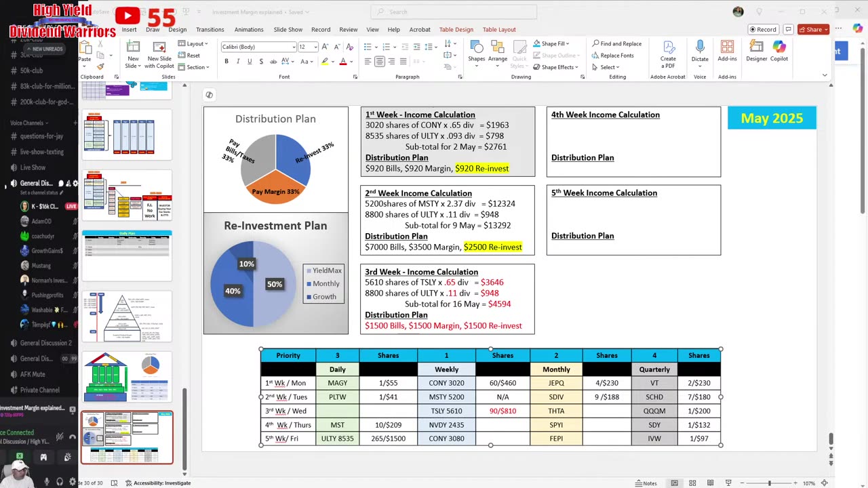
Task: Open the Shapes gallery
Action: 477,52
